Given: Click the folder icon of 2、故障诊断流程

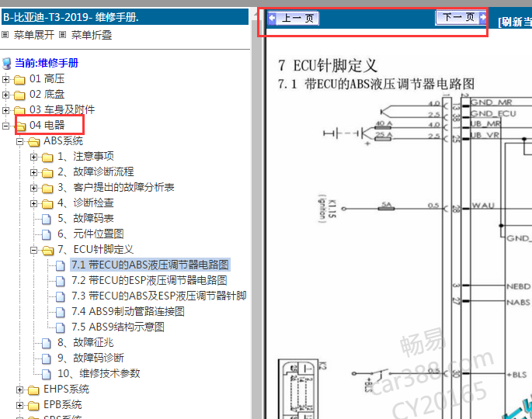Looking at the screenshot, I should pyautogui.click(x=47, y=172).
